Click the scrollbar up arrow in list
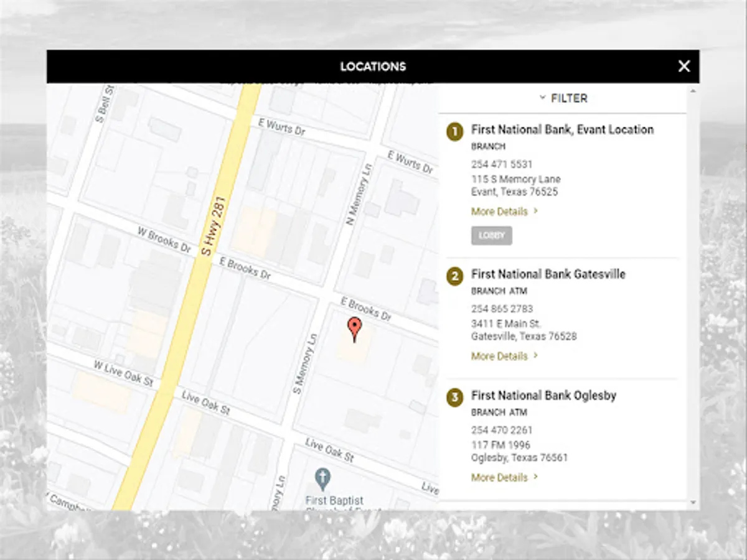Viewport: 747px width, 560px height. (x=693, y=91)
